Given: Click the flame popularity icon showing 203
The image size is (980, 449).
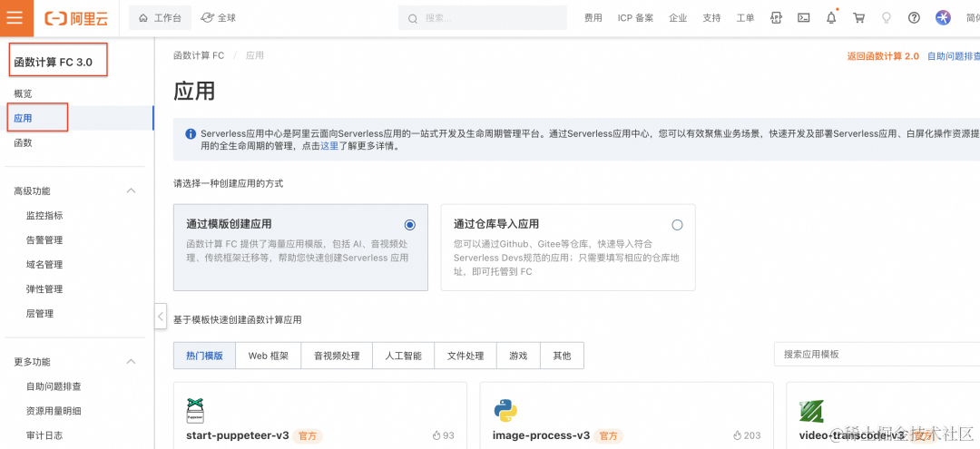Looking at the screenshot, I should (x=738, y=435).
